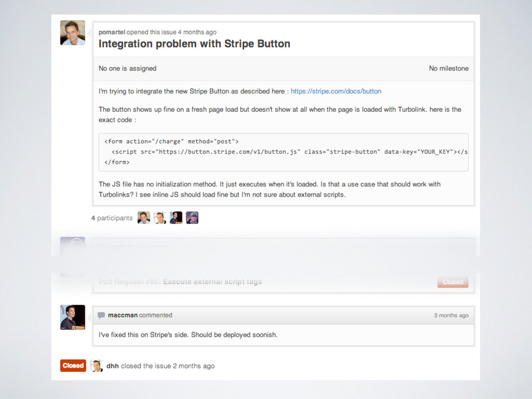Click inside the form code block
Viewport: 532px width, 399px height.
(284, 152)
